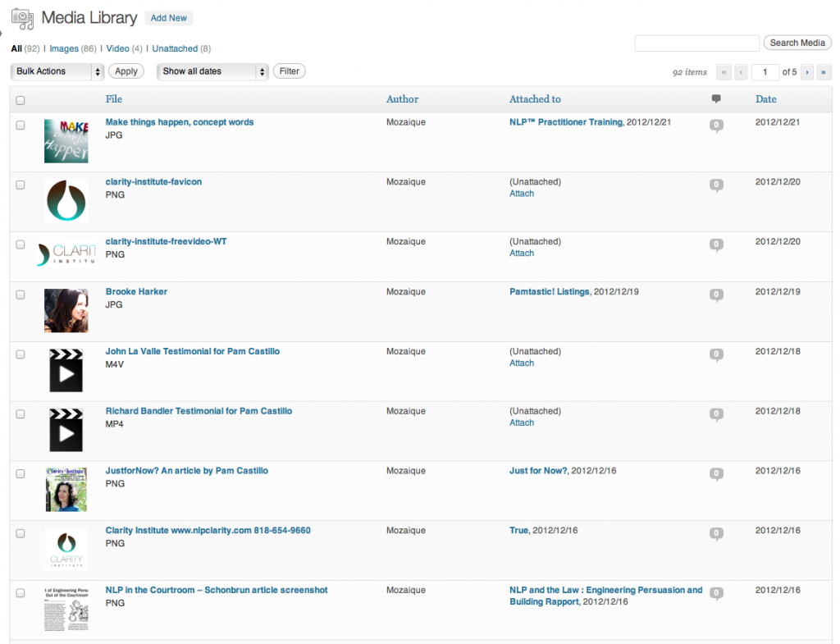The height and width of the screenshot is (644, 840).
Task: Open the Show all dates dropdown
Action: click(212, 71)
